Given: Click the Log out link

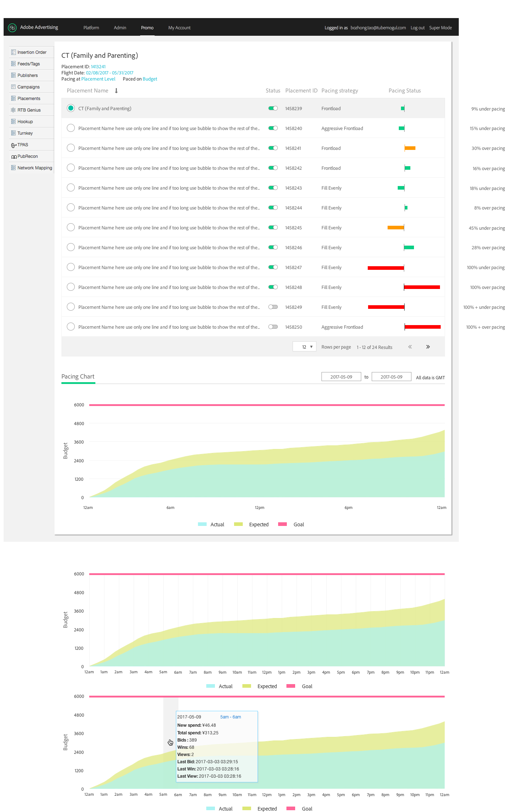Looking at the screenshot, I should tap(418, 28).
